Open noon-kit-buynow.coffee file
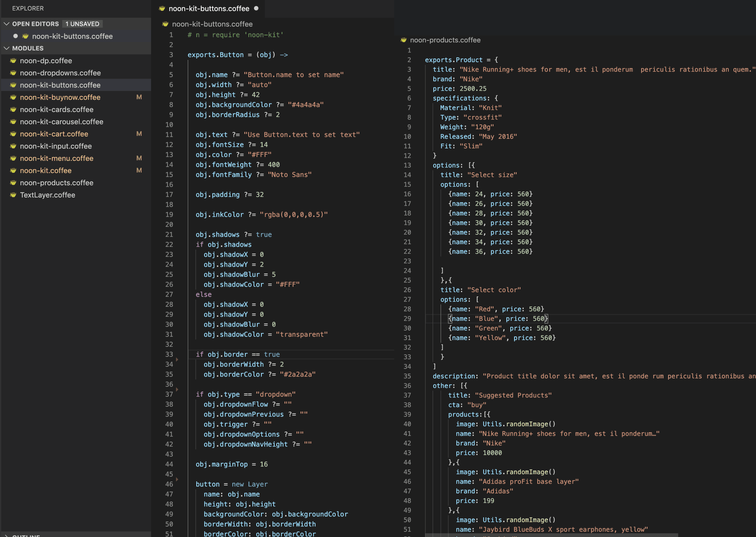 tap(76, 97)
